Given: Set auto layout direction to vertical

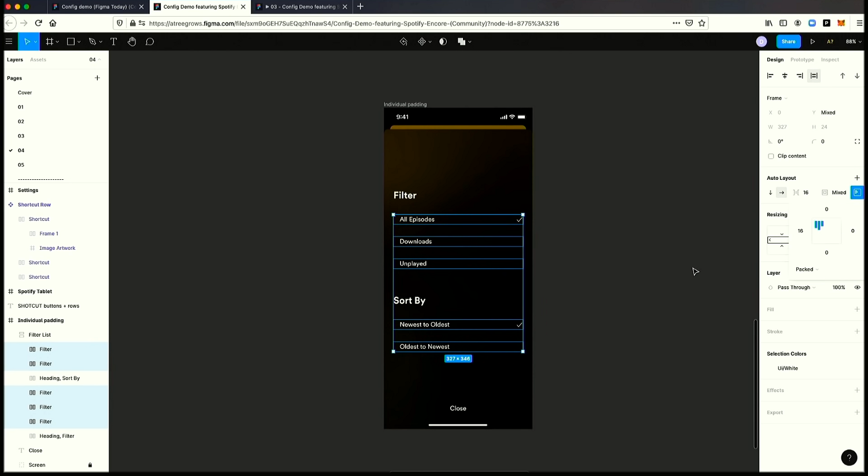Looking at the screenshot, I should (x=770, y=193).
